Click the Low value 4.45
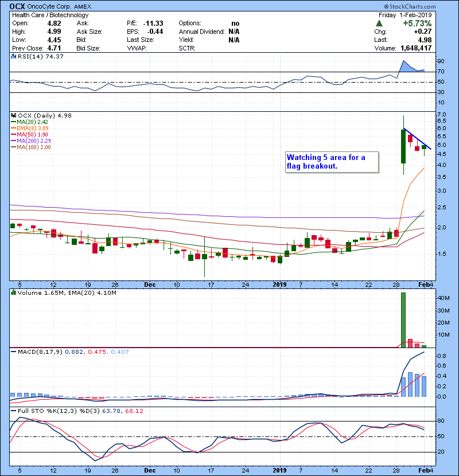 point(54,40)
